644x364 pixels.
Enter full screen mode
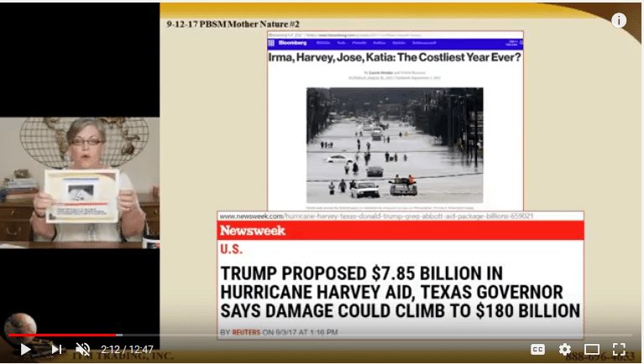[619, 349]
